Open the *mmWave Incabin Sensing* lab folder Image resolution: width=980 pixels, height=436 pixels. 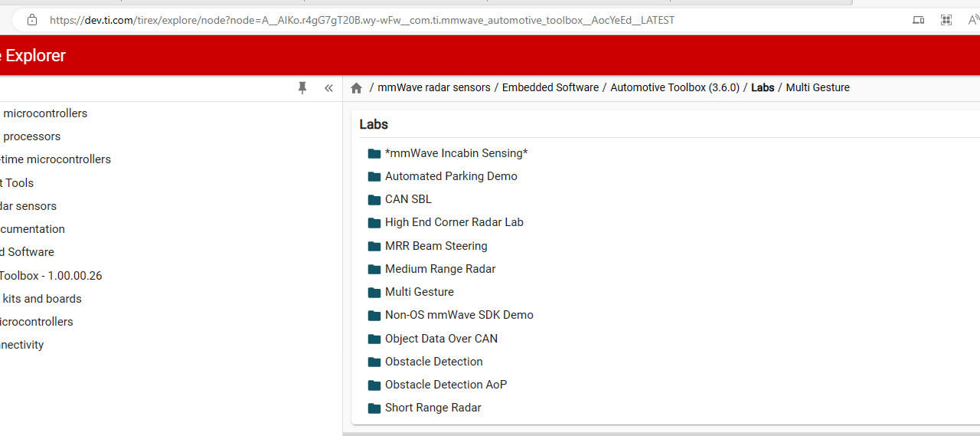tap(456, 153)
